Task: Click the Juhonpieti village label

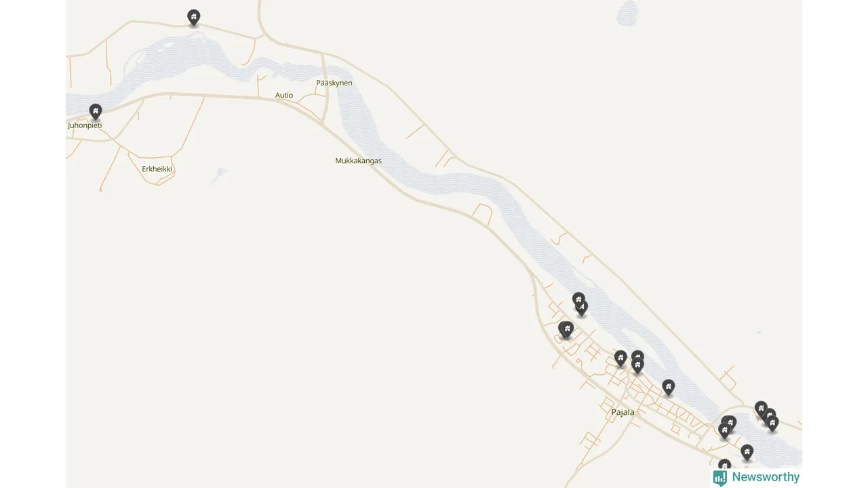Action: [x=85, y=125]
